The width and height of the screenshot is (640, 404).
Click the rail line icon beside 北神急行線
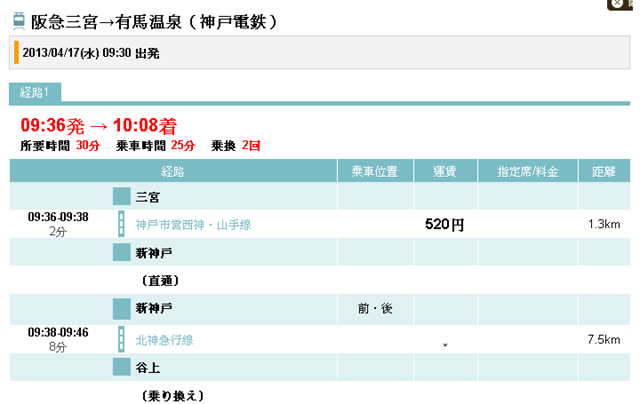pyautogui.click(x=121, y=339)
